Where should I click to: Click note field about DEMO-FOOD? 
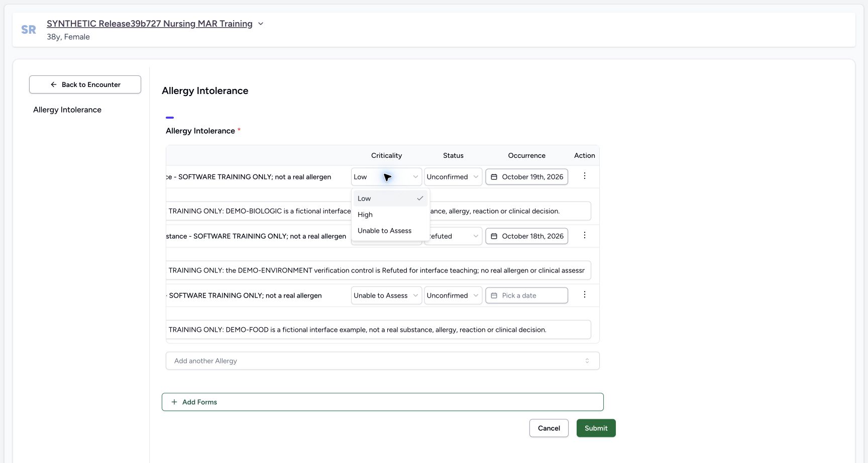[378, 329]
